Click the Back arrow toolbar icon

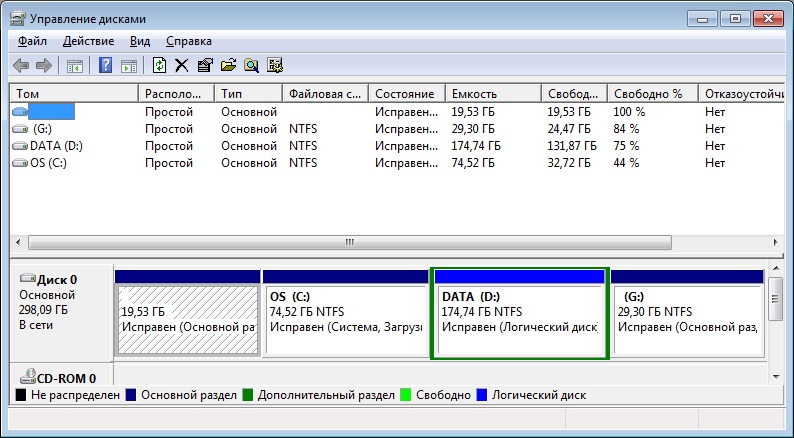point(21,65)
